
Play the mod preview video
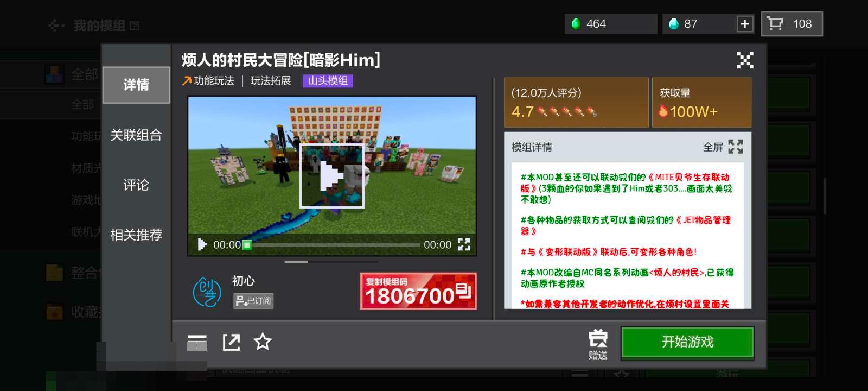331,175
